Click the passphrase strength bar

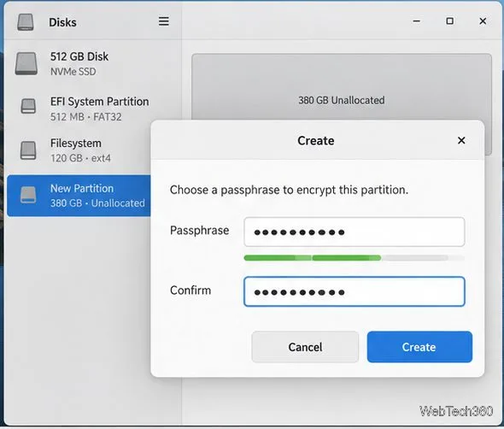[x=355, y=257]
